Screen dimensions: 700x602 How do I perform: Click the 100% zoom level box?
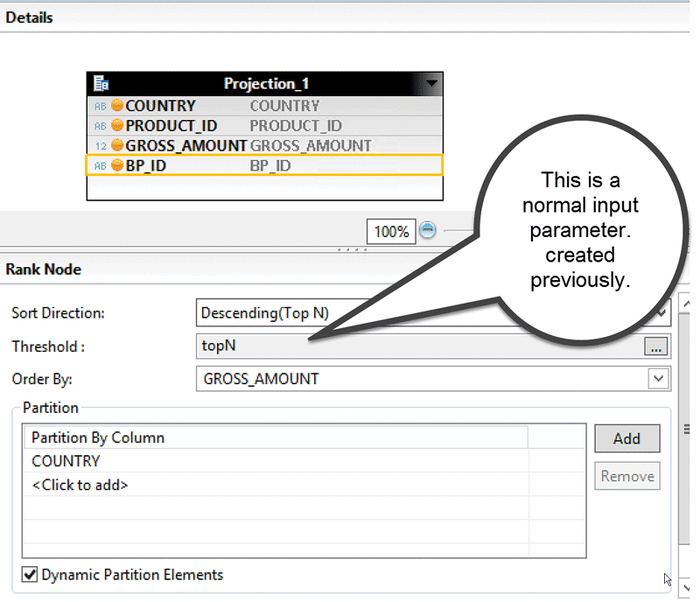[x=391, y=232]
